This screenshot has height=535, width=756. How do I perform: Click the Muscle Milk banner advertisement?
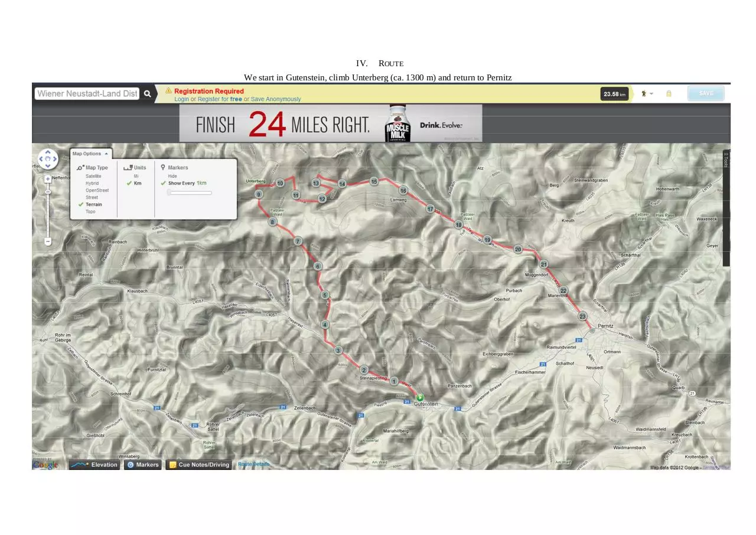click(x=331, y=124)
